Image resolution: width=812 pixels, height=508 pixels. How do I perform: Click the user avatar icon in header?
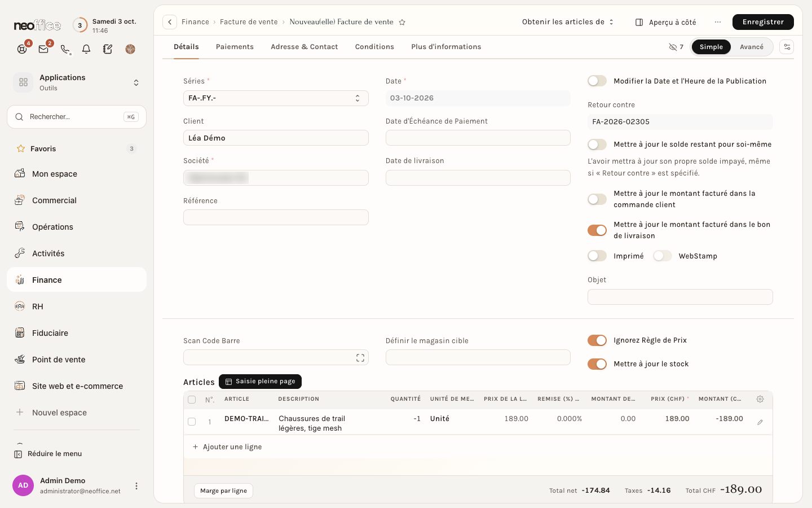[130, 49]
